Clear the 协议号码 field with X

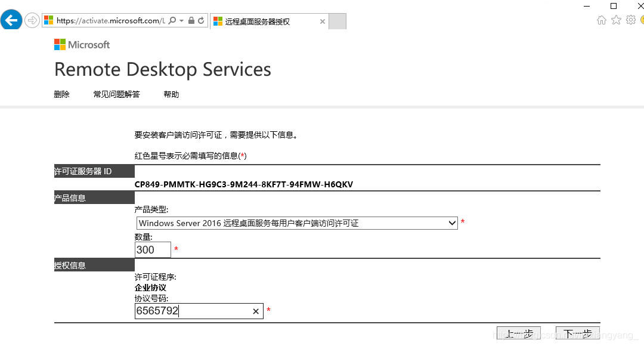point(256,311)
